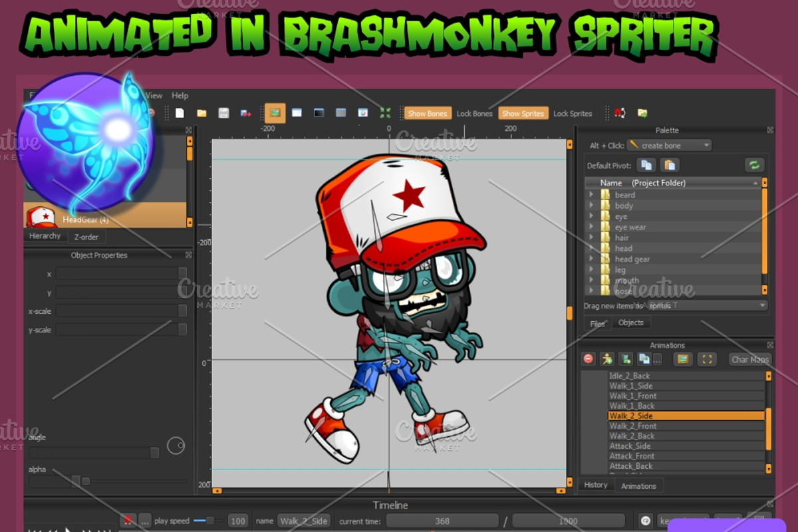Expand the leg folder
The height and width of the screenshot is (532, 798).
click(591, 269)
